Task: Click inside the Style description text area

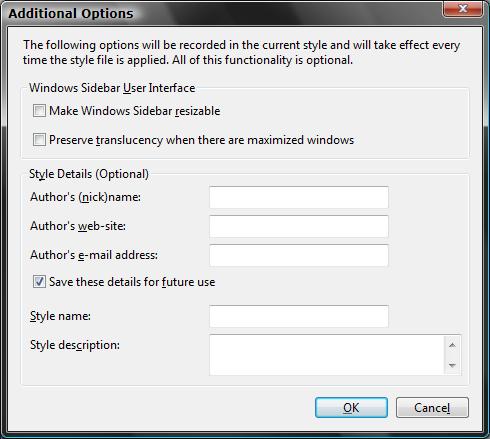Action: (327, 355)
